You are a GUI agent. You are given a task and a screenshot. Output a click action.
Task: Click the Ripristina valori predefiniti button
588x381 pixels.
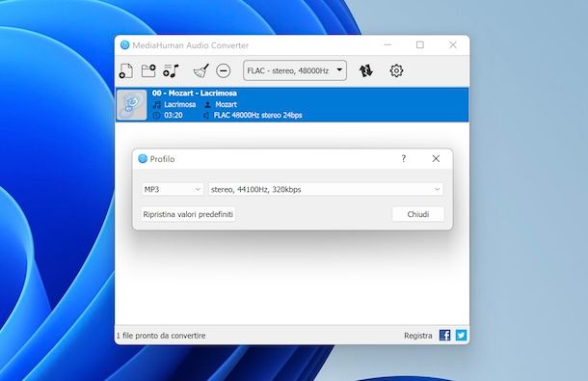188,214
